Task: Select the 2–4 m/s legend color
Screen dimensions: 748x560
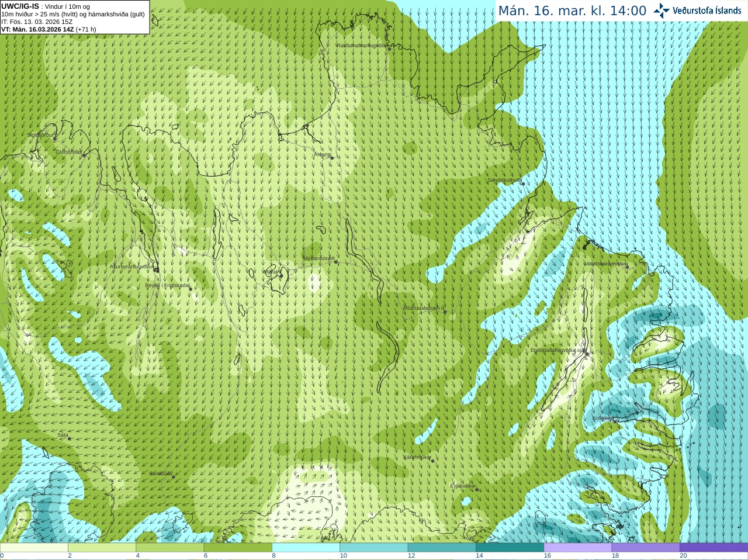Action: [102, 548]
